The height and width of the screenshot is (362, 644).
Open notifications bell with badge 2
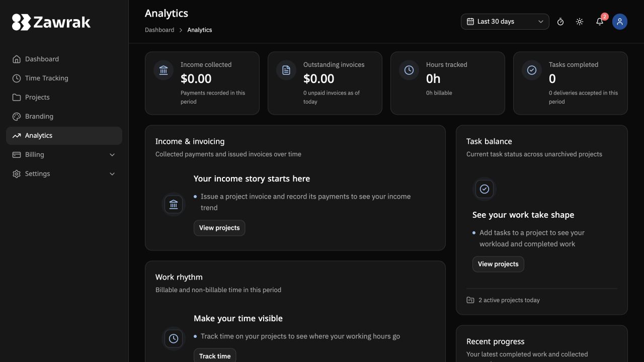[x=600, y=22]
